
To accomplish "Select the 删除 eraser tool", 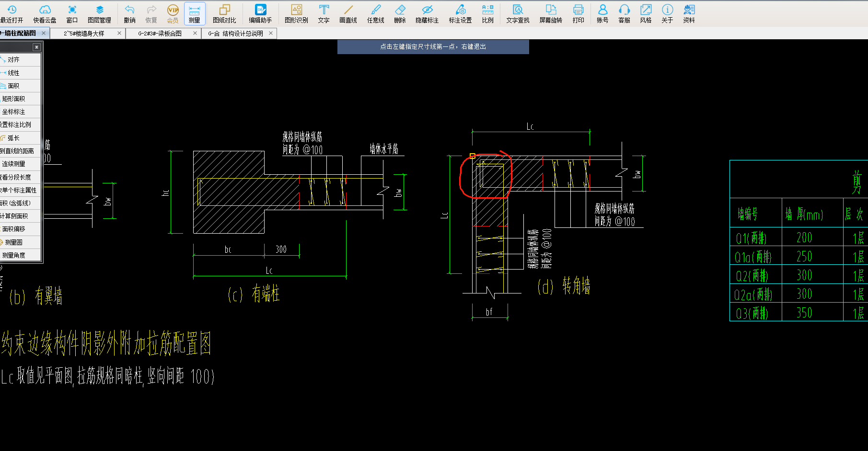I will 400,14.
